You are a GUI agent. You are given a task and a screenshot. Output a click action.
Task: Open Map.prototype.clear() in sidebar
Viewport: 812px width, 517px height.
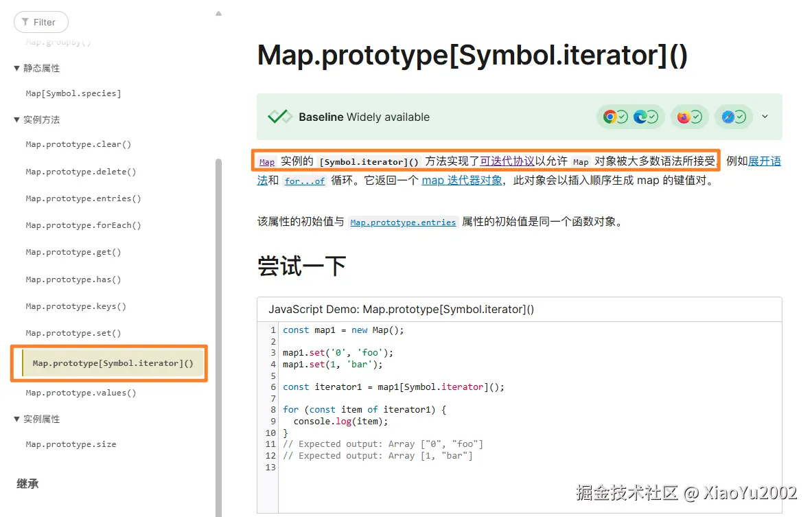pyautogui.click(x=78, y=145)
